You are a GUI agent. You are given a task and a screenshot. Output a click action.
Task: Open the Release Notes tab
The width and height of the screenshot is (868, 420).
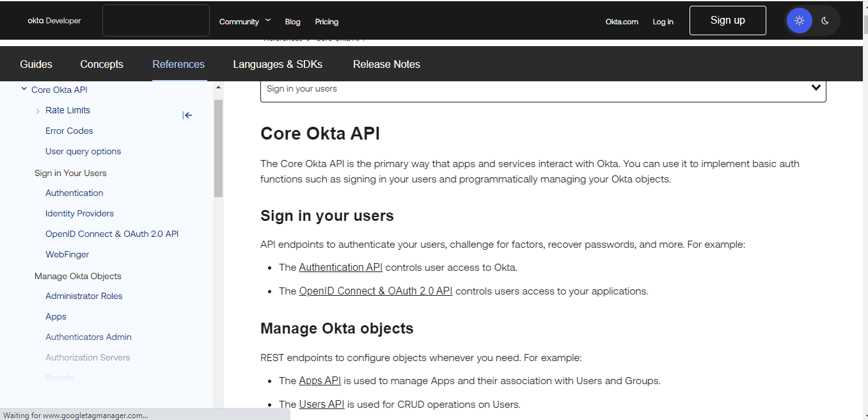click(386, 64)
